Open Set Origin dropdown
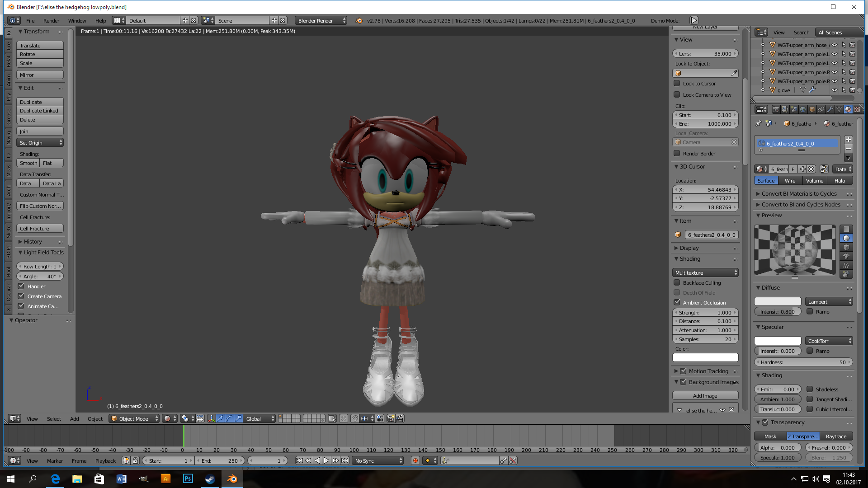868x488 pixels. coord(40,142)
